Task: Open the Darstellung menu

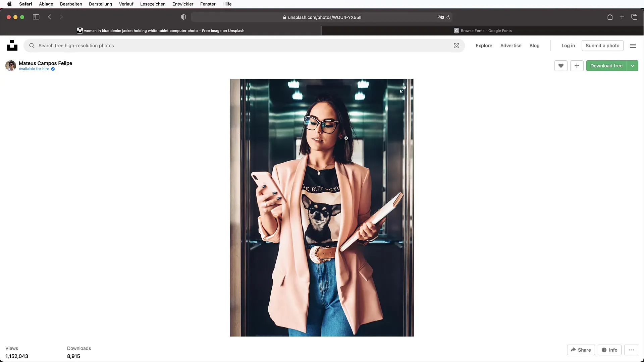Action: 100,4
